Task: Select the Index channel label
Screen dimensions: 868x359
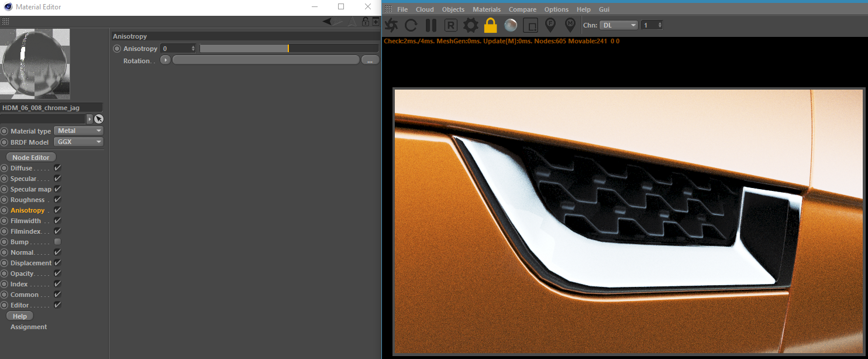Action: [19, 284]
